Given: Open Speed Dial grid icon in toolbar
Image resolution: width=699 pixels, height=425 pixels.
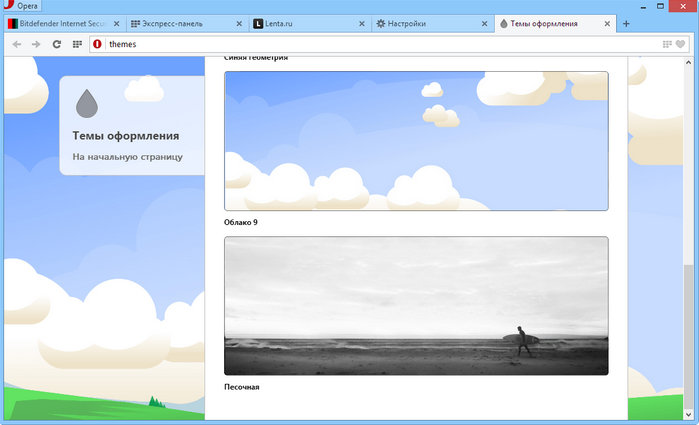Looking at the screenshot, I should pos(77,44).
